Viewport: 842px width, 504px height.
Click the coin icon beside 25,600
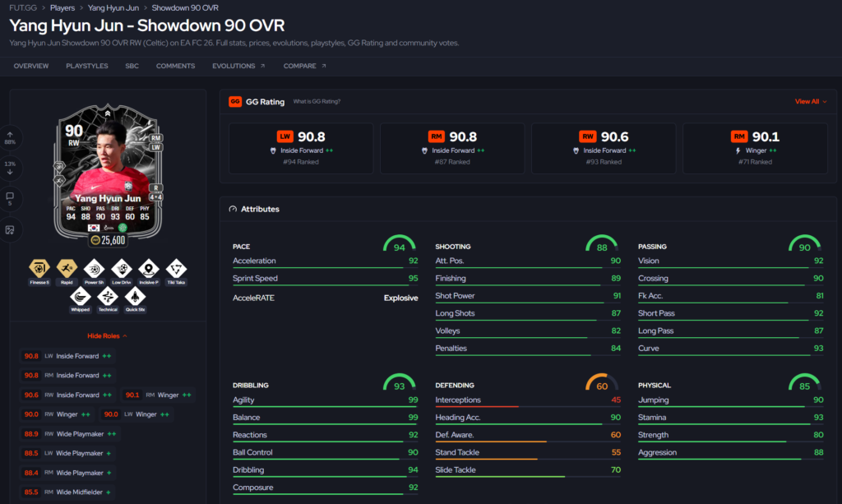coord(95,240)
